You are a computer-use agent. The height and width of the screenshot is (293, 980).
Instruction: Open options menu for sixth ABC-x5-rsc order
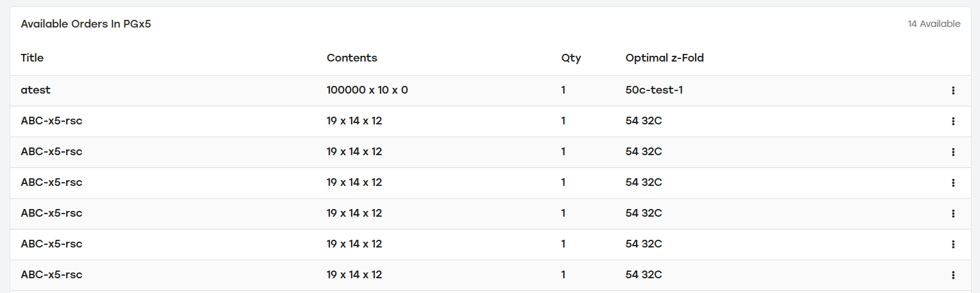coord(953,275)
